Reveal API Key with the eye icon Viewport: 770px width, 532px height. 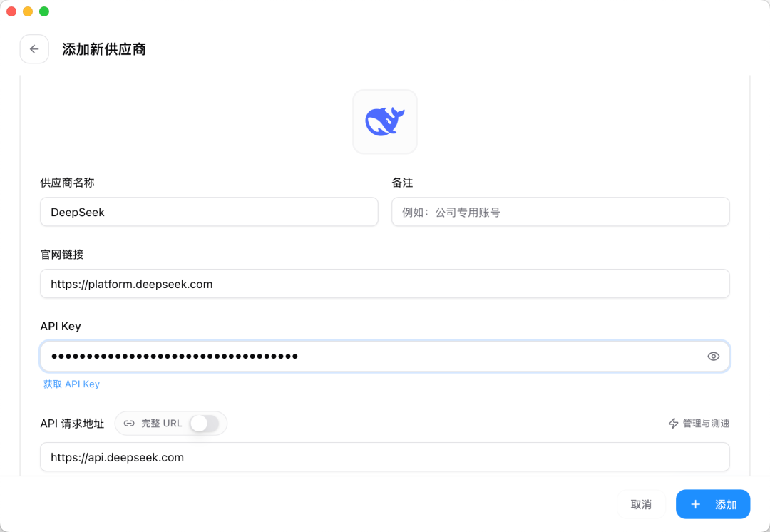(713, 356)
